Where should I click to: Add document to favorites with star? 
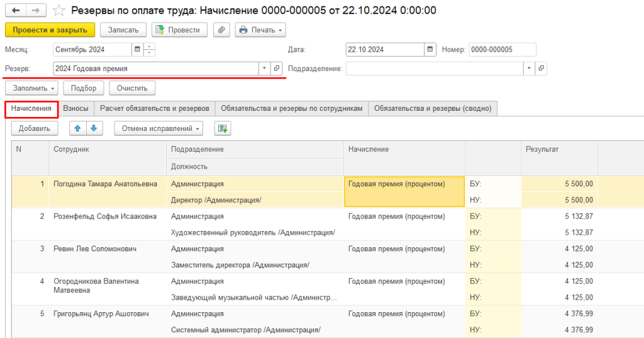[x=58, y=11]
